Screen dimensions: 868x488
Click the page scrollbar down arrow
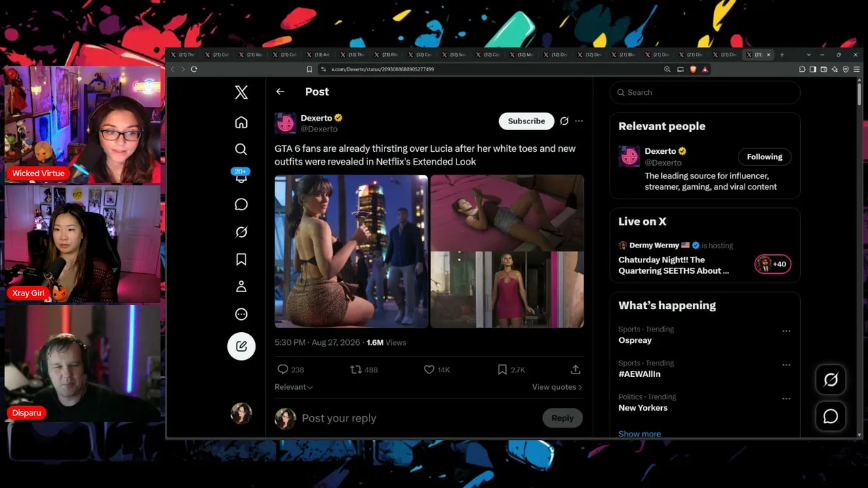860,434
